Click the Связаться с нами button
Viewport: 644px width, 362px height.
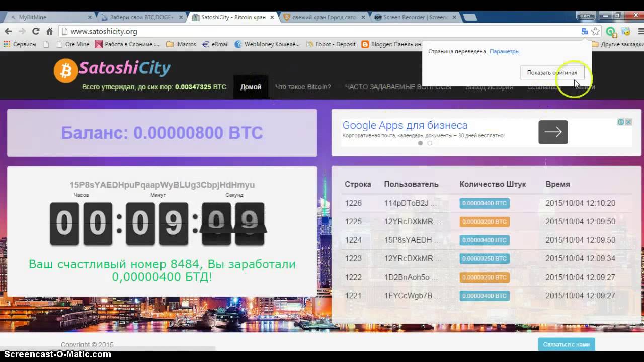tap(567, 344)
